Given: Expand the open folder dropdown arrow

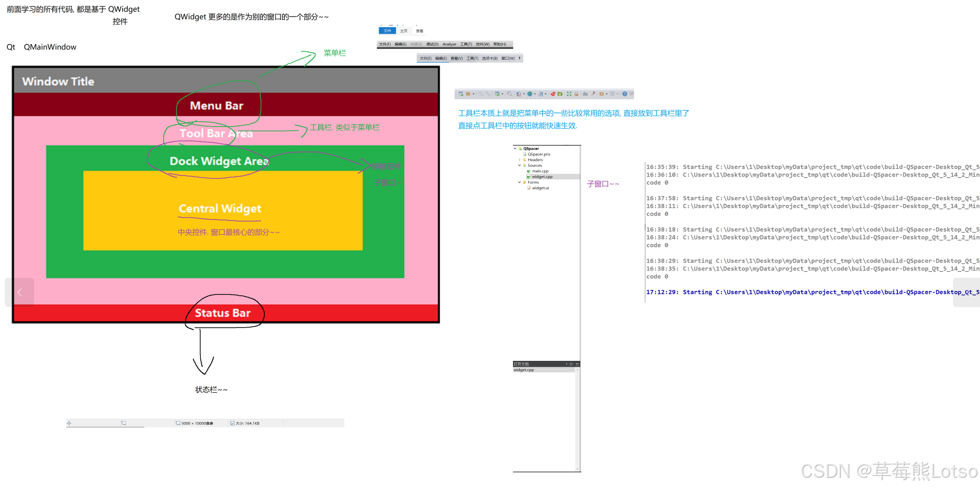Looking at the screenshot, I should pos(473,94).
